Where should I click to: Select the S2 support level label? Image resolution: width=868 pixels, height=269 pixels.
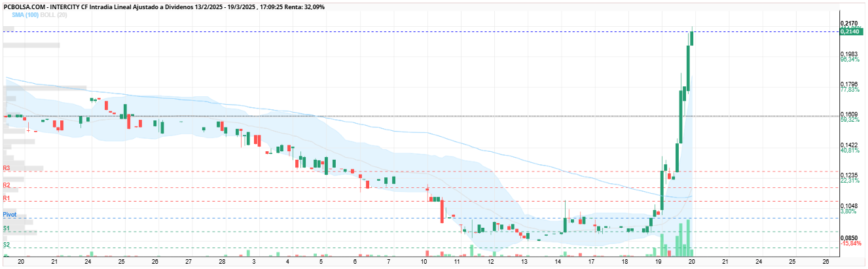pyautogui.click(x=7, y=245)
